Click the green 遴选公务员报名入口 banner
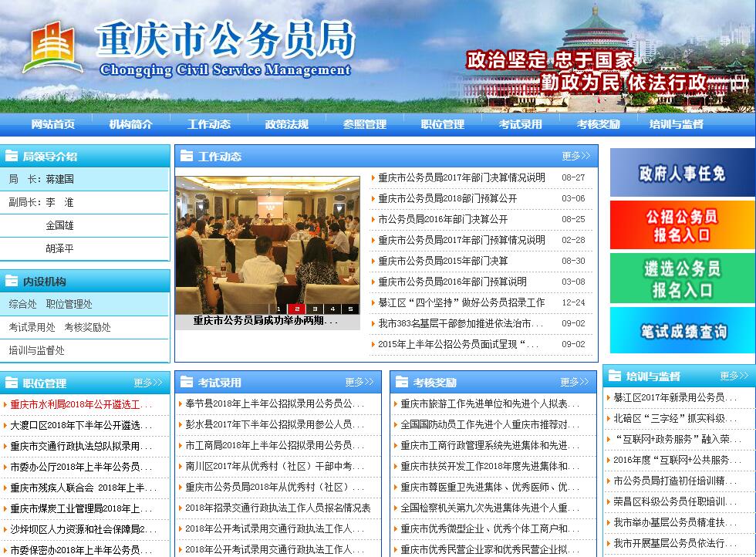Image resolution: width=756 pixels, height=557 pixels. pos(682,278)
